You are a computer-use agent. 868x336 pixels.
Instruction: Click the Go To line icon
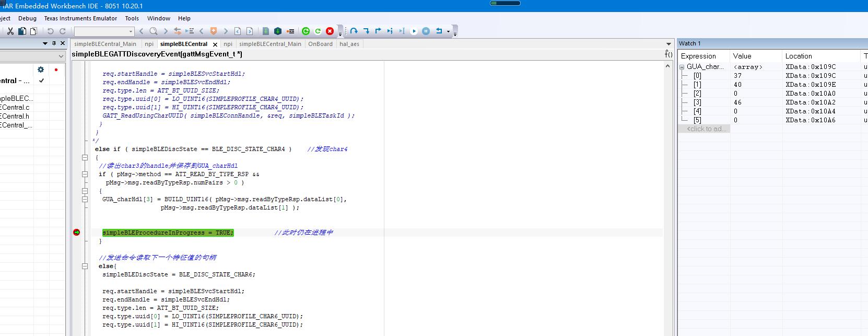(190, 31)
